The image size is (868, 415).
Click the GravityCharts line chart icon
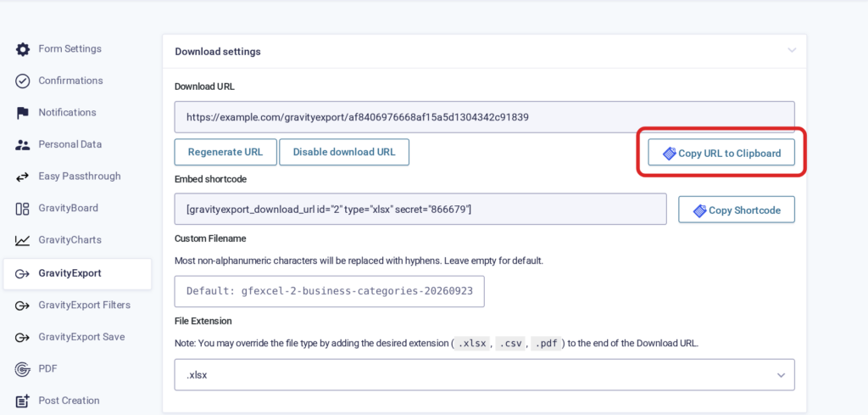[x=22, y=240]
